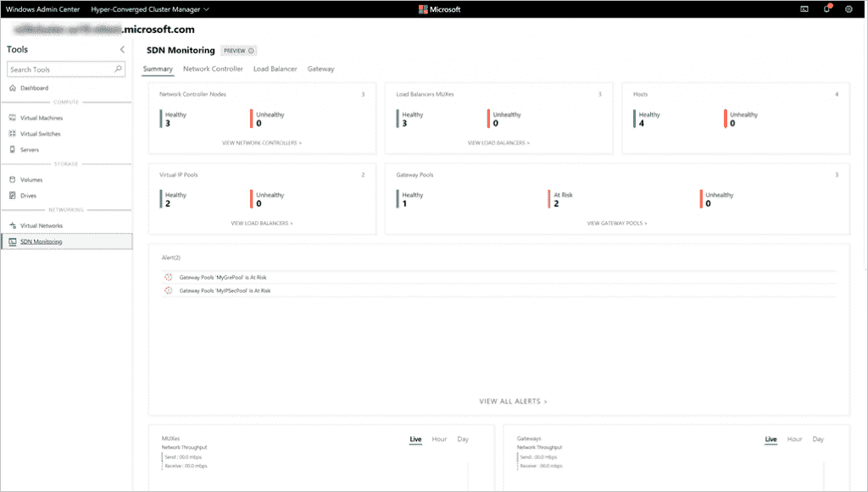Select Live view for Gateways throughput
868x492 pixels.
click(771, 439)
